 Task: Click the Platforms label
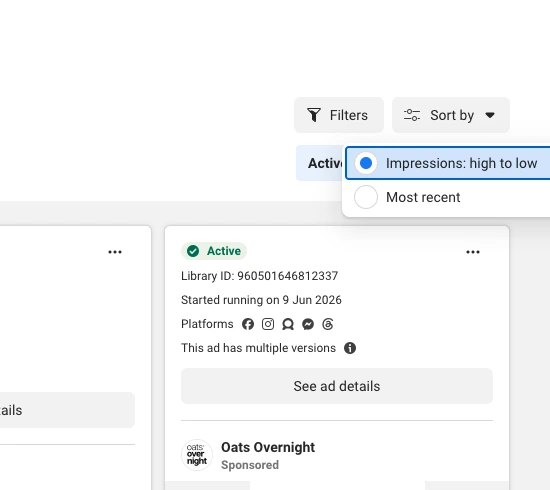[207, 324]
